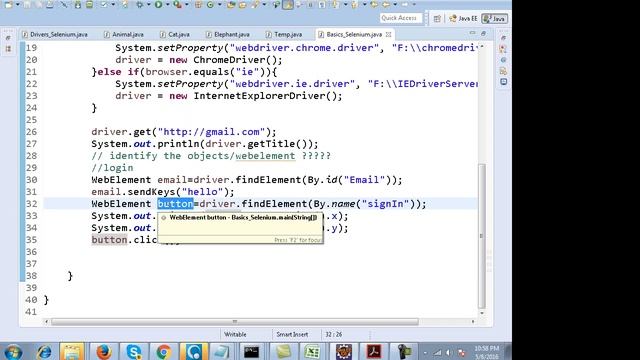Click the vertical scrollbar thumb in the editor

click(482, 236)
